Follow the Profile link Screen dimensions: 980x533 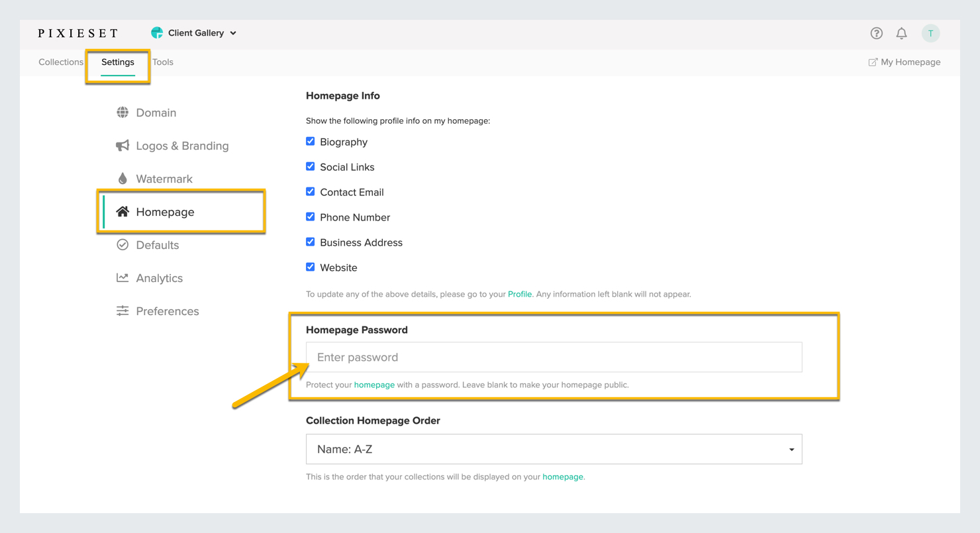(x=520, y=294)
